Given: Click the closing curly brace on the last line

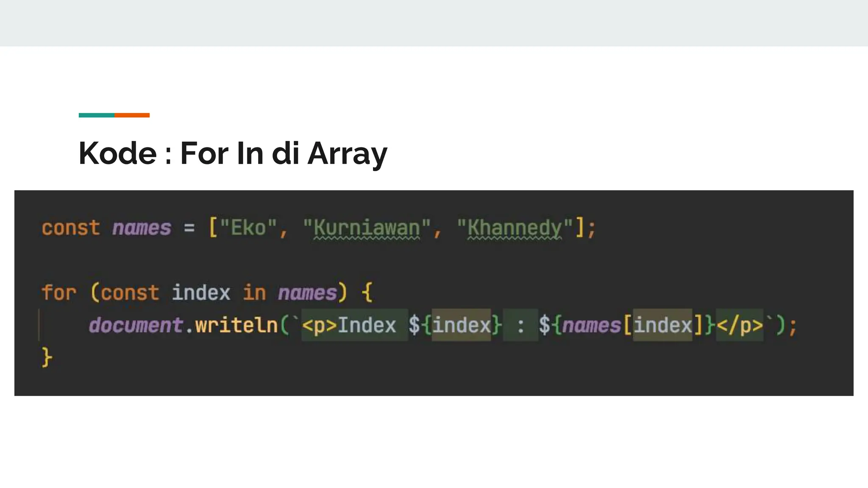Looking at the screenshot, I should click(x=47, y=358).
